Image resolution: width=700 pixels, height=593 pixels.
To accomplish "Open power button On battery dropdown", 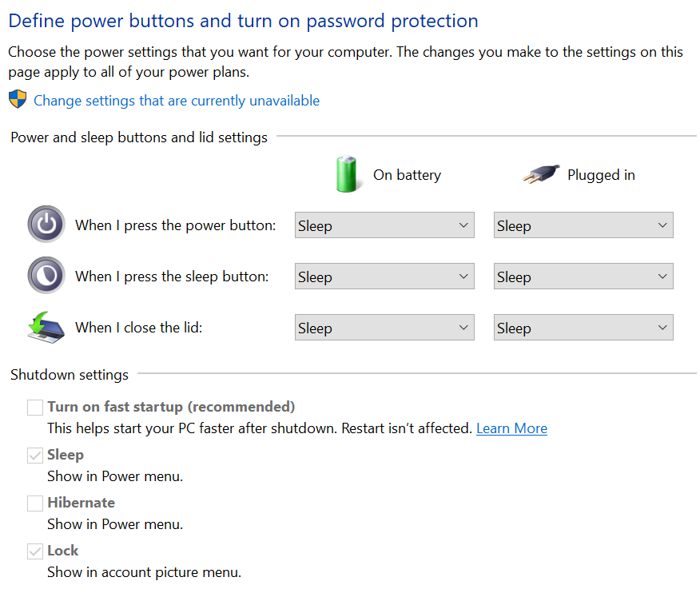I will (x=384, y=225).
